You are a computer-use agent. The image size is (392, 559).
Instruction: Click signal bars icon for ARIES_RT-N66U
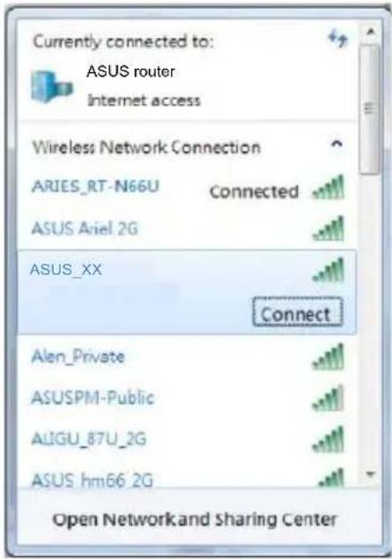[x=329, y=187]
